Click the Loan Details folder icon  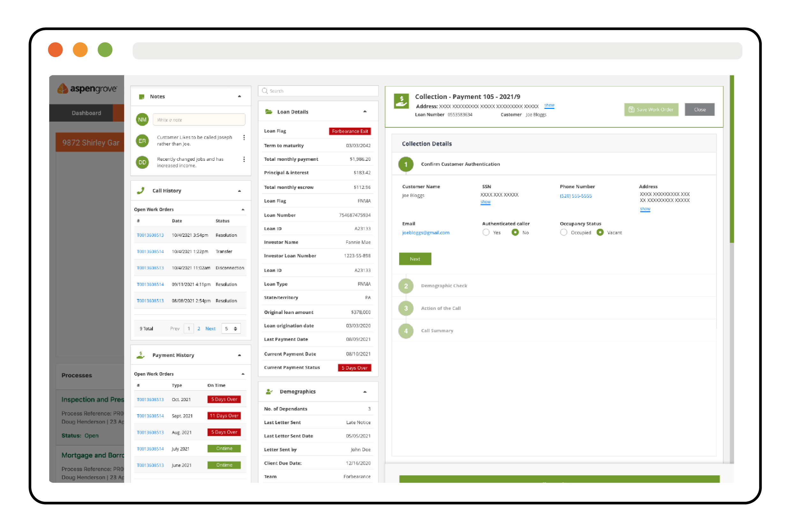pos(269,112)
